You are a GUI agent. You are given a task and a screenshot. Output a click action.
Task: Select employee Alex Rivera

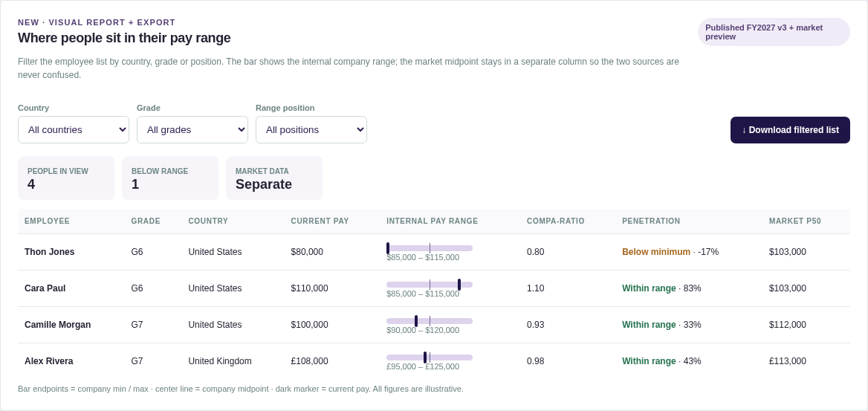[49, 362]
